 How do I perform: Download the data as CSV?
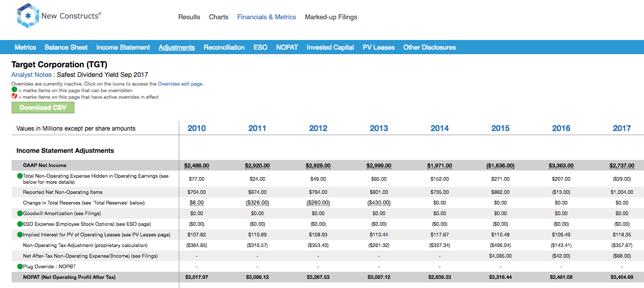[43, 107]
